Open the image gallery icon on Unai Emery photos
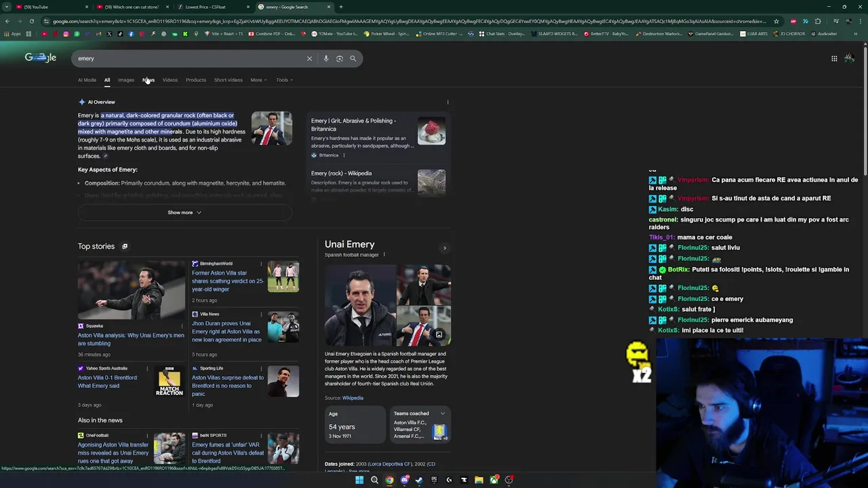Viewport: 868px width, 488px height. [x=439, y=335]
